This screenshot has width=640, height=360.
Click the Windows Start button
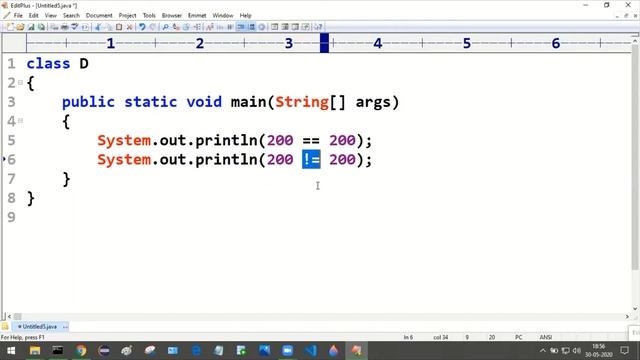point(11,351)
